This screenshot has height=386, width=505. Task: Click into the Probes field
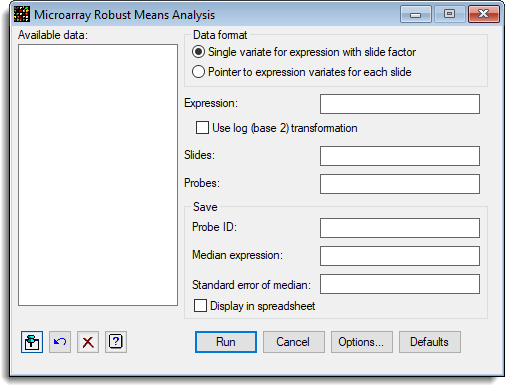[x=400, y=184]
